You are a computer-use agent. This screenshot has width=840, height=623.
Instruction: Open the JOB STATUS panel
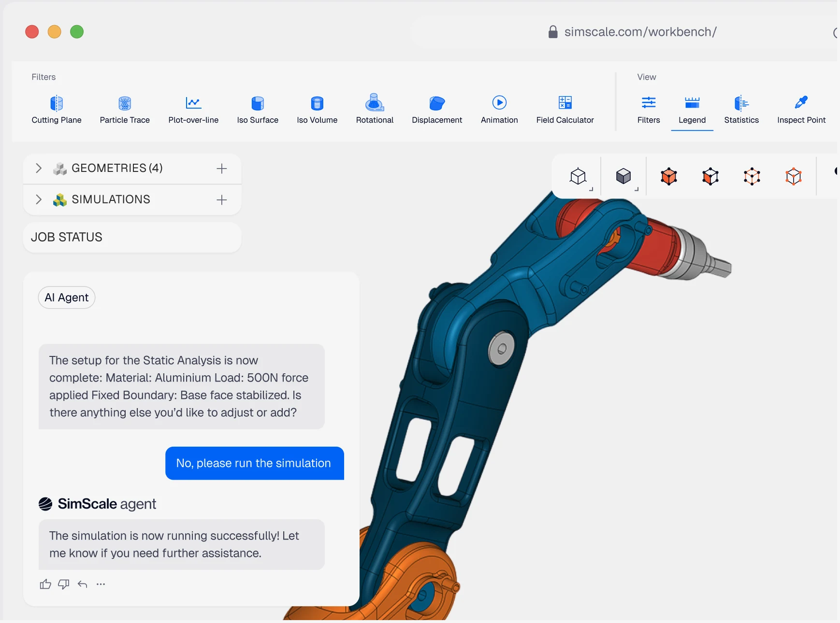click(x=132, y=237)
